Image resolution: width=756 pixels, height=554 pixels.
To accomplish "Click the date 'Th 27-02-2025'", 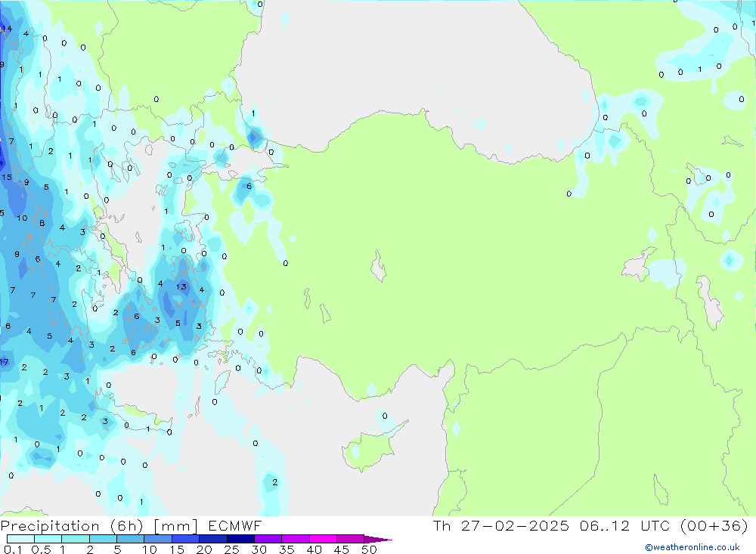I will click(501, 526).
